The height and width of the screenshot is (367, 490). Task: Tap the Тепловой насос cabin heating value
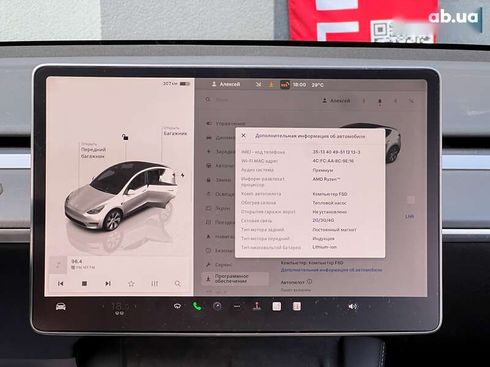[329, 203]
